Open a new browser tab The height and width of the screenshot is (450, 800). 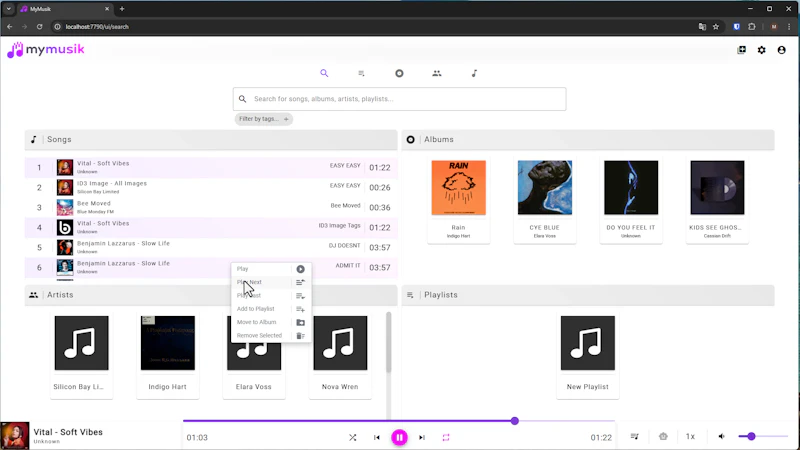122,9
